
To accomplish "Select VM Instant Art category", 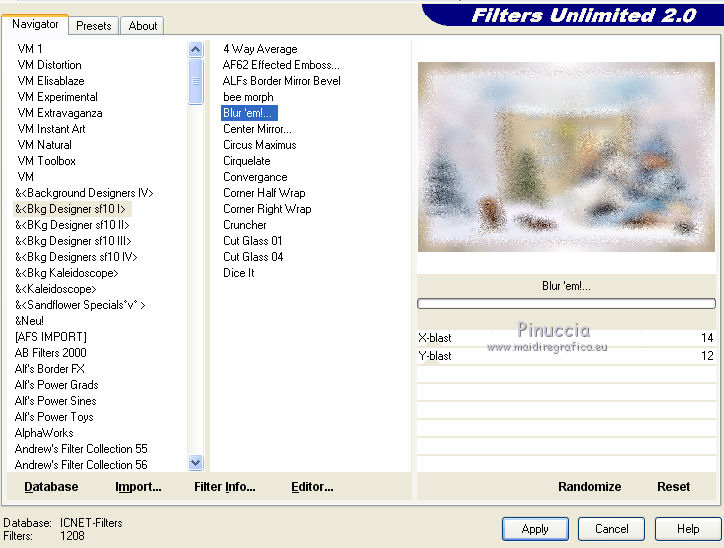I will pyautogui.click(x=51, y=129).
